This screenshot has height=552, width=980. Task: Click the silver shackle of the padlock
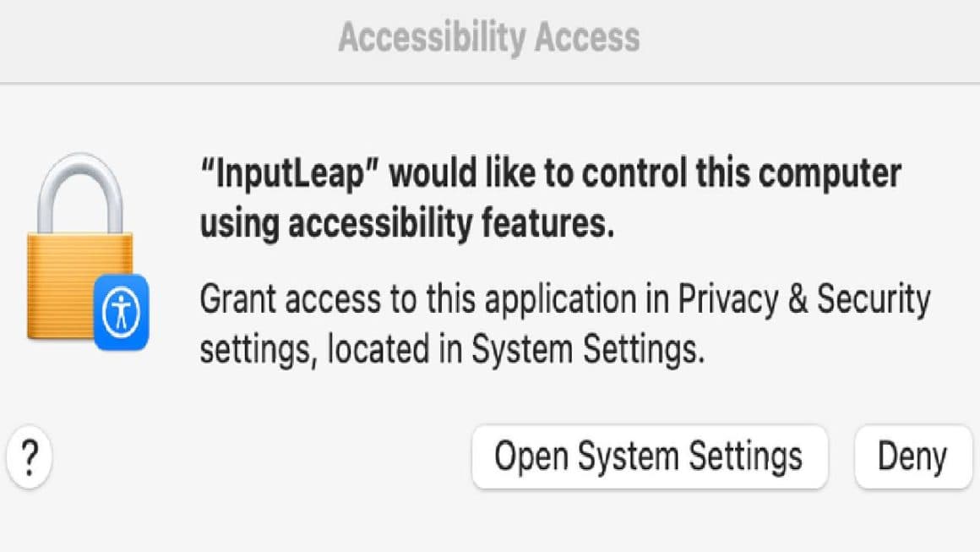point(80,193)
